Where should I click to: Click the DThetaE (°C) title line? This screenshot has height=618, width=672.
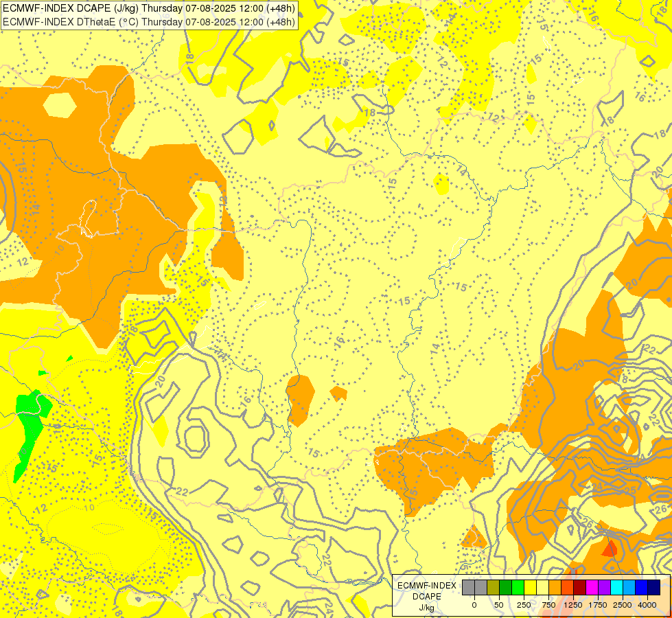149,21
